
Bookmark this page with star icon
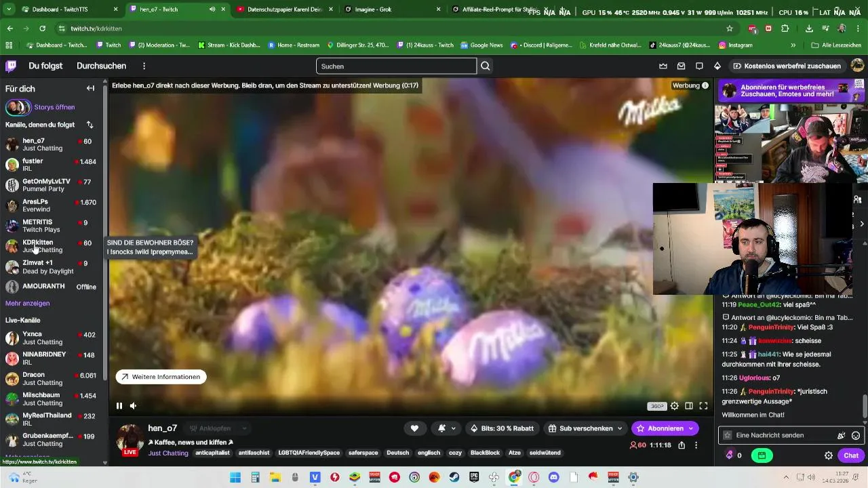[x=730, y=28]
